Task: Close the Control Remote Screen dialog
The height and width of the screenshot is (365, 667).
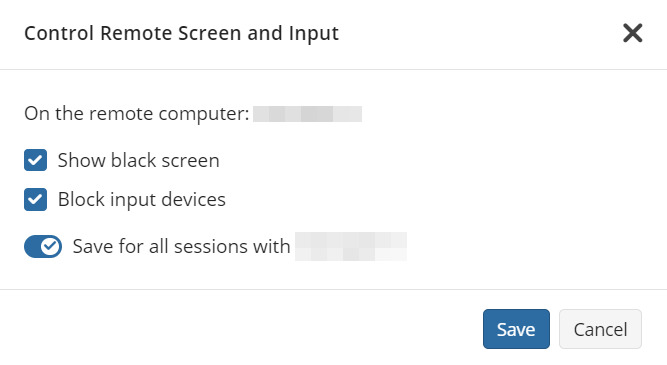Action: pyautogui.click(x=633, y=33)
